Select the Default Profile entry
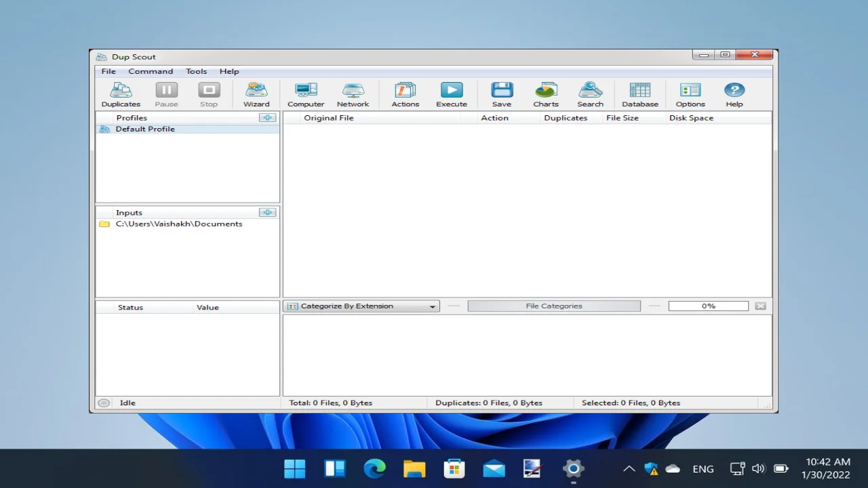 pos(188,129)
